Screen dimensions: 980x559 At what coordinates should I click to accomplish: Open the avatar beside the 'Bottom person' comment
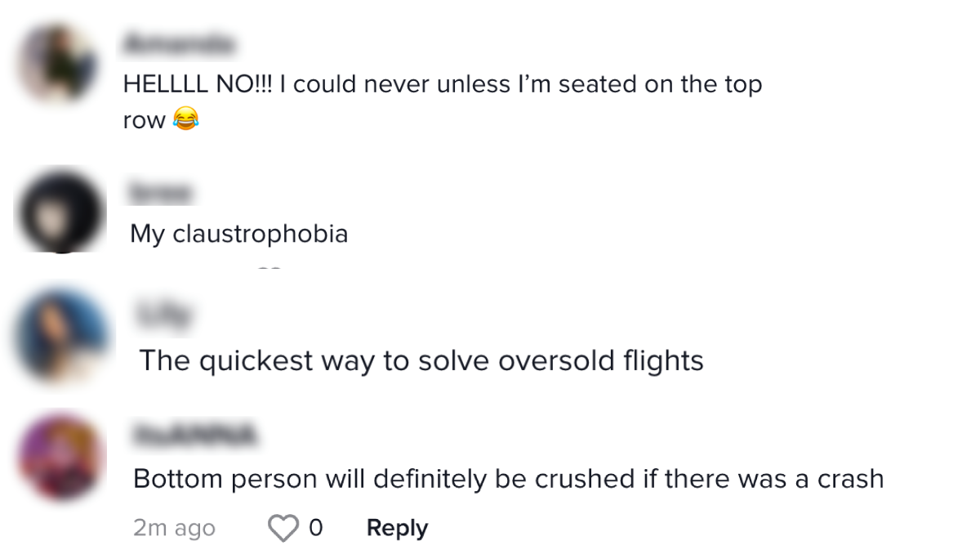(x=62, y=459)
